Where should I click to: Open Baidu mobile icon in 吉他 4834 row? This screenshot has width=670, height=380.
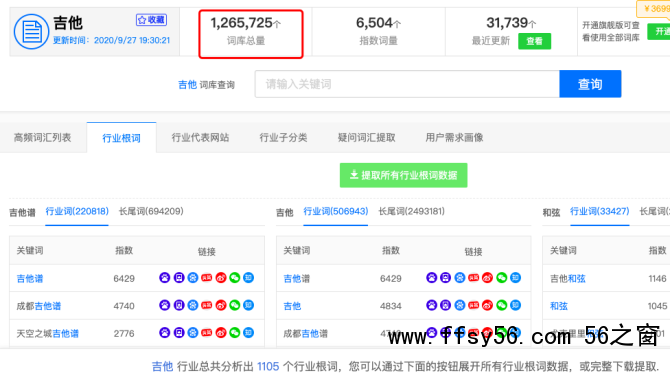click(x=446, y=305)
